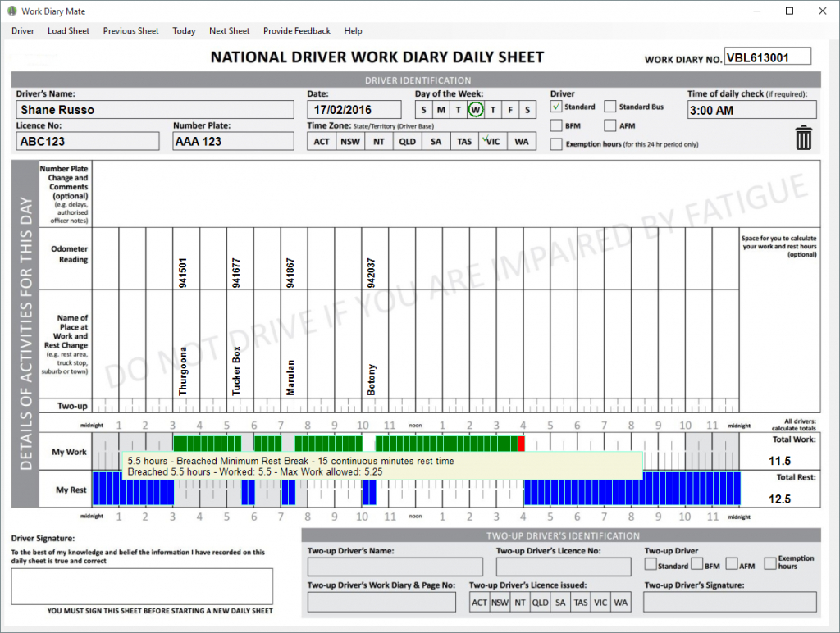Enable the Standard Bus checkbox
The image size is (840, 633).
(x=610, y=107)
